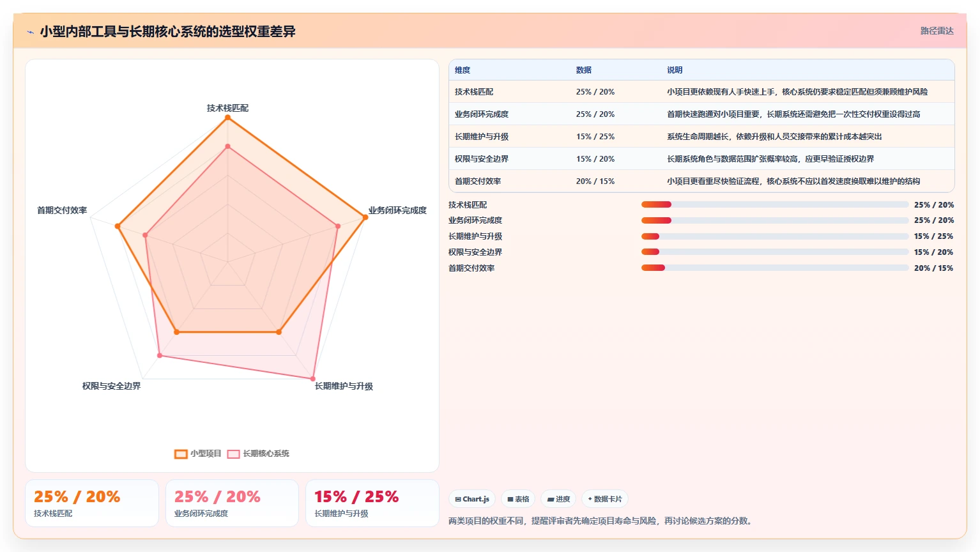The image size is (980, 552).
Task: Click the 进度 pill tag
Action: click(x=558, y=499)
